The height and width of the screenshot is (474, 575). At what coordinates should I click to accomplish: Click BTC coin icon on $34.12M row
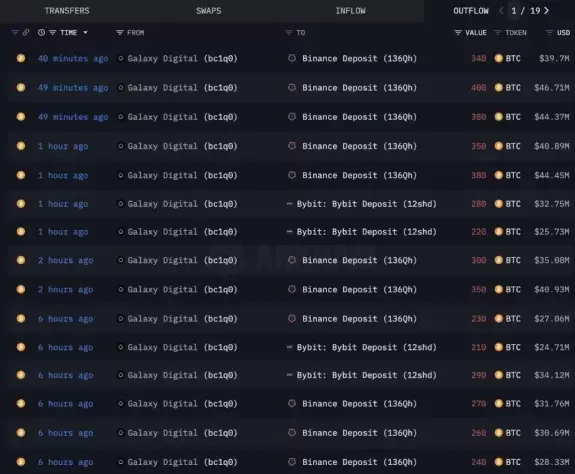499,375
